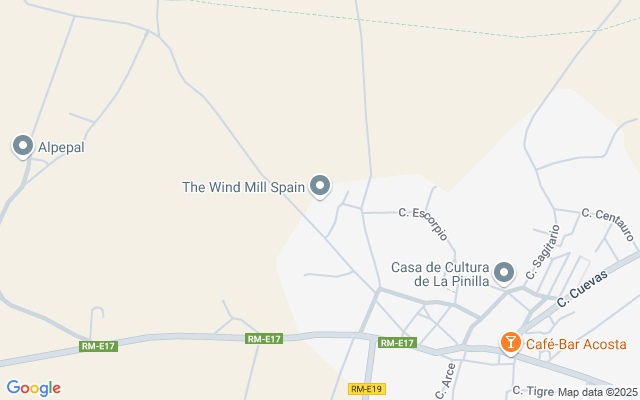
Task: Click the Map data ©2025 attribution
Action: 597,392
